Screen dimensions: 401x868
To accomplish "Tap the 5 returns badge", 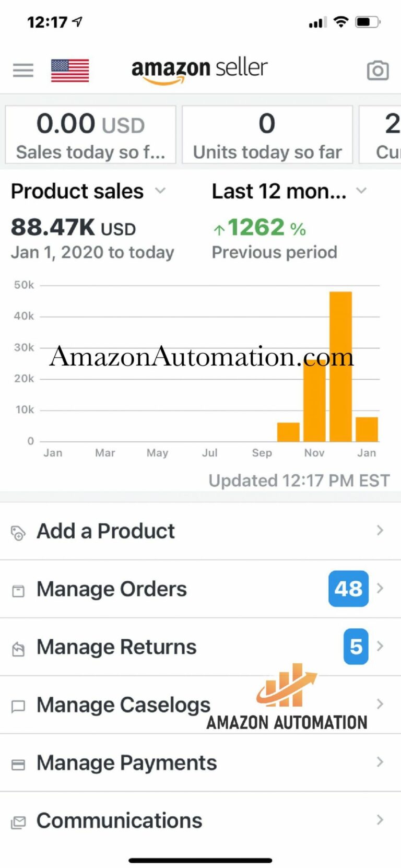I will pyautogui.click(x=356, y=647).
